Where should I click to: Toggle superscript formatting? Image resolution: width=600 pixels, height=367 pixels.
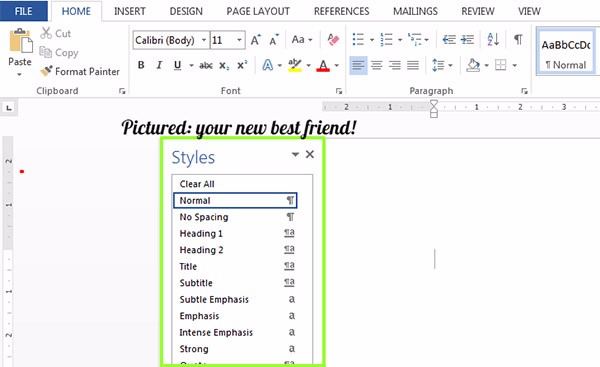tap(242, 65)
